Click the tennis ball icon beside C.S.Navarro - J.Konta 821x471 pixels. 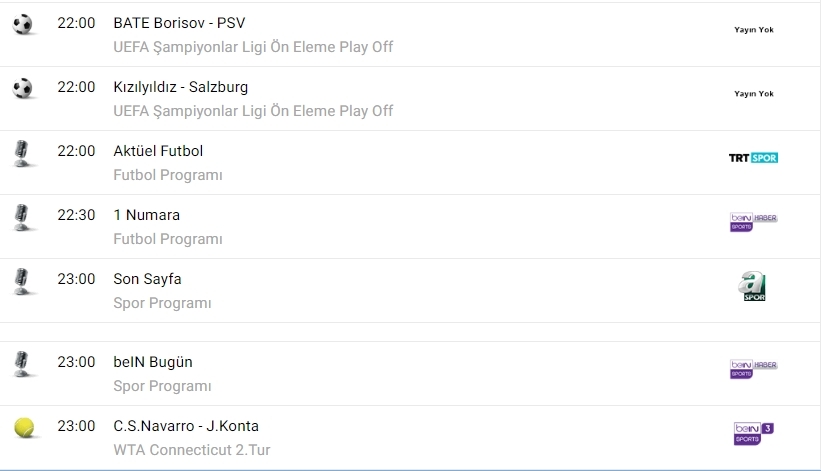[x=23, y=428]
